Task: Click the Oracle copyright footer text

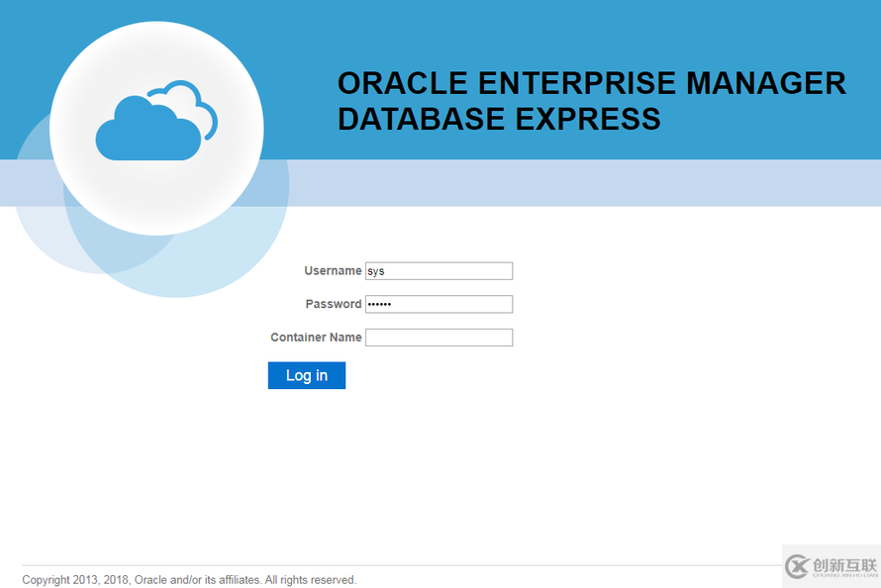Action: pyautogui.click(x=189, y=579)
